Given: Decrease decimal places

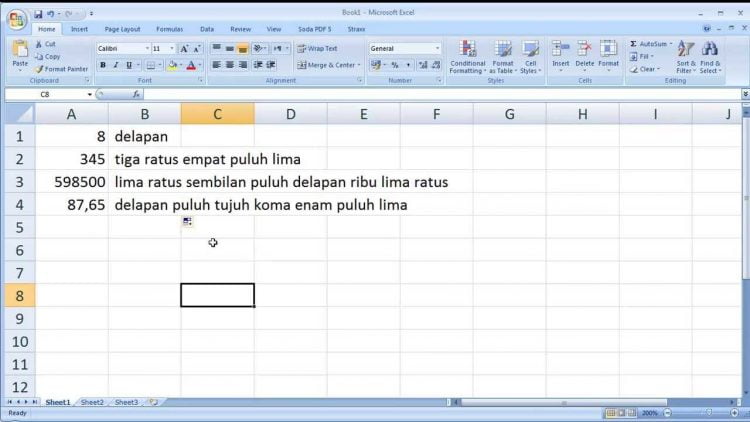Looking at the screenshot, I should (x=436, y=65).
